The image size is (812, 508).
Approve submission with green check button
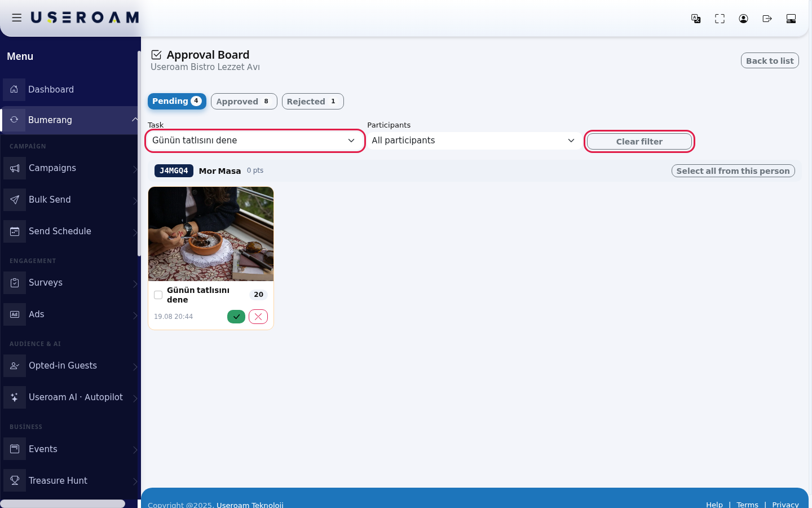(x=236, y=317)
